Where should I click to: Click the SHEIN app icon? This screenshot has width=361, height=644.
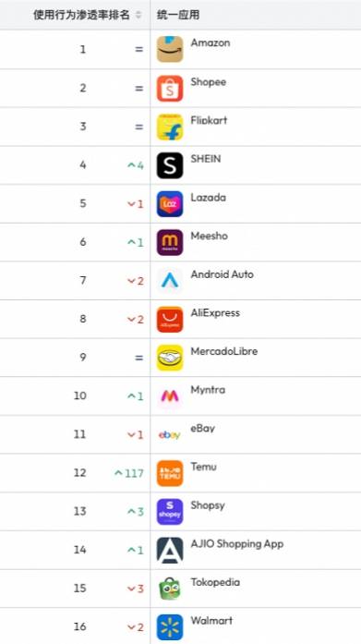coord(170,165)
